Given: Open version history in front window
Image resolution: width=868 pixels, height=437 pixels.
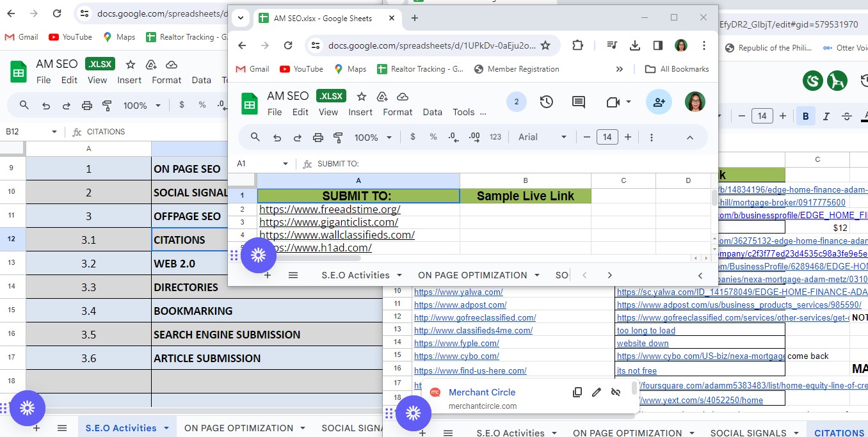Looking at the screenshot, I should click(546, 102).
